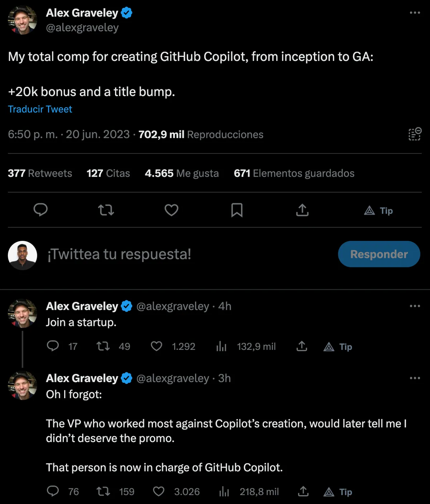Screen dimensions: 430x504
Task: Open the 127 Citas quotes list
Action: [x=108, y=173]
